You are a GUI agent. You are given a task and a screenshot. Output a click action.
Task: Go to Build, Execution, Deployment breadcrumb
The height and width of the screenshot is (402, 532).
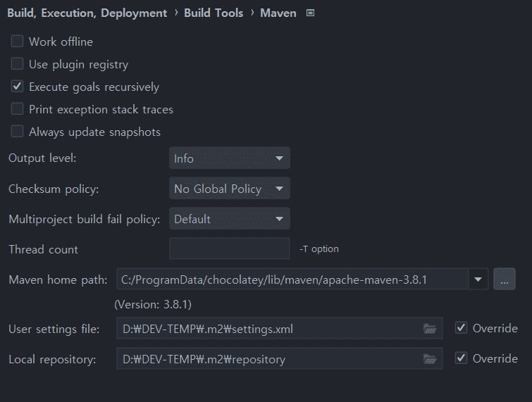click(x=87, y=13)
